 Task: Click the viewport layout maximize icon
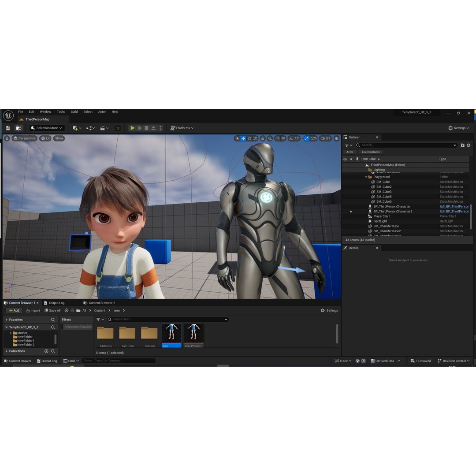[337, 138]
